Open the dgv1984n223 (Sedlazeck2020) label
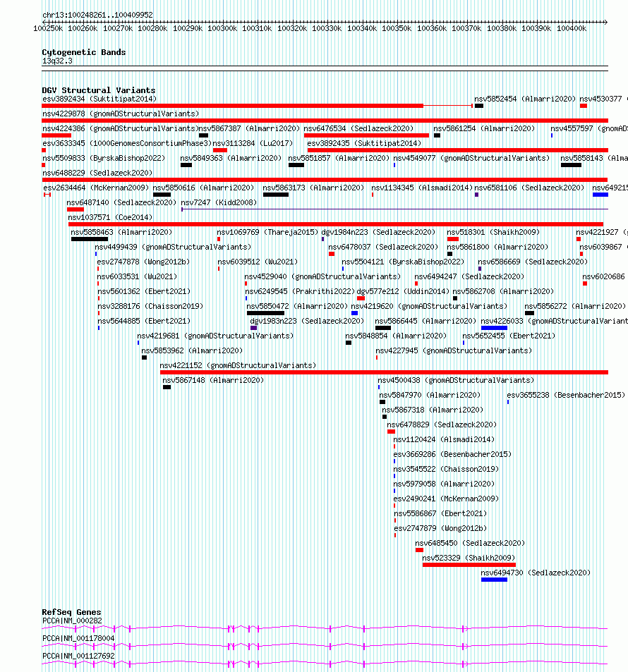The image size is (628, 672). pos(378,232)
